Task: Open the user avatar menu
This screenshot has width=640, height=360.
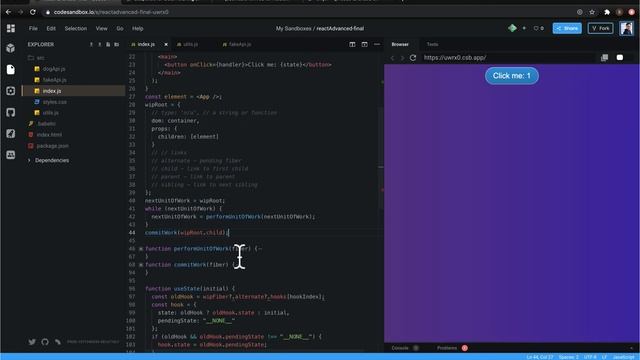Action: click(x=627, y=28)
